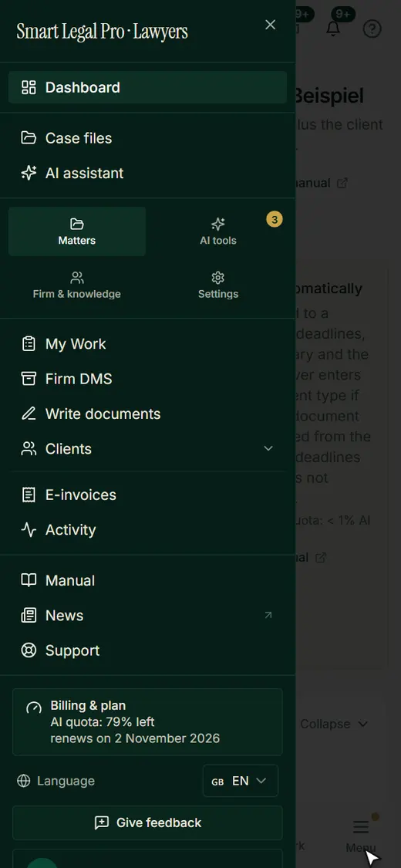
Task: Click the News newspaper icon
Action: (29, 615)
